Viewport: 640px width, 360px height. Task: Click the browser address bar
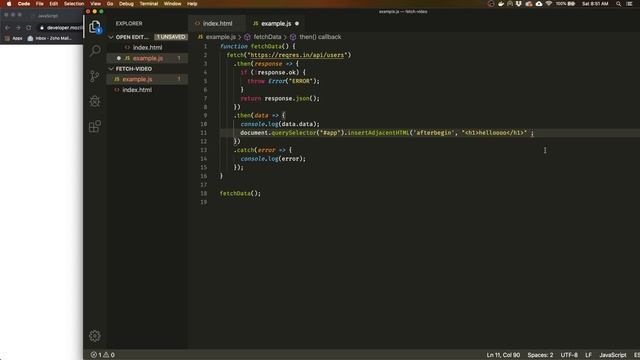pyautogui.click(x=61, y=28)
